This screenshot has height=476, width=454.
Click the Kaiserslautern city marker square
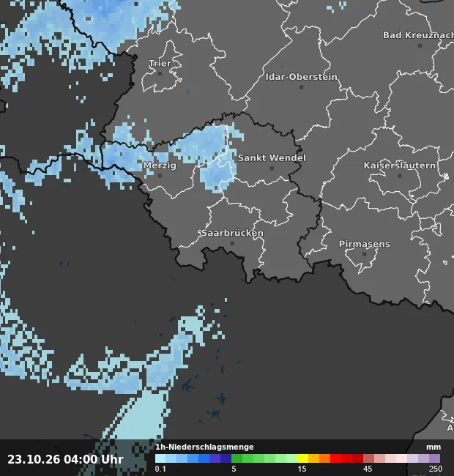400,176
